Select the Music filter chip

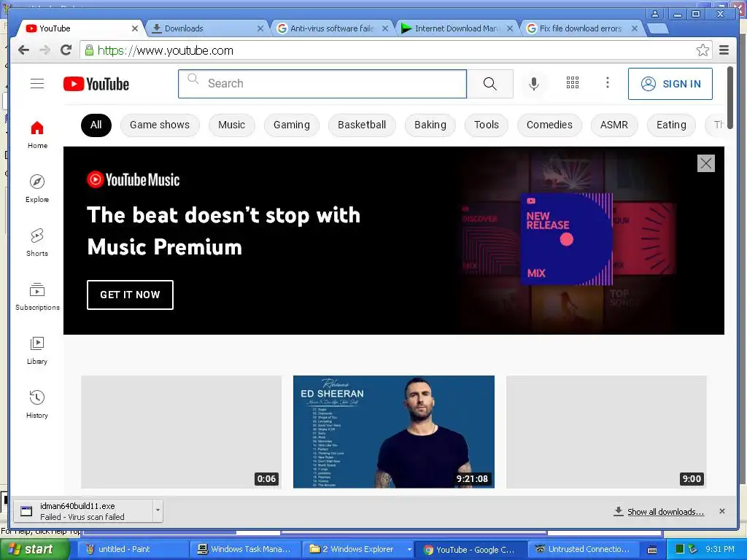[231, 125]
